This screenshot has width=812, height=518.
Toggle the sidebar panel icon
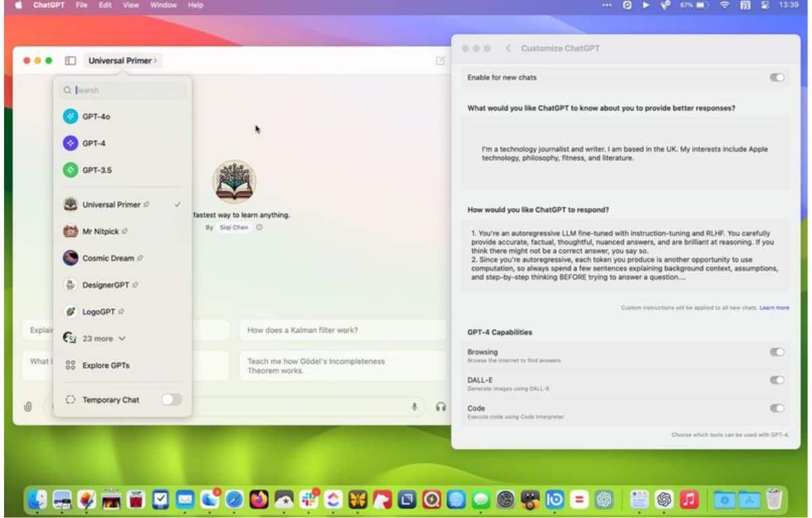pos(70,61)
